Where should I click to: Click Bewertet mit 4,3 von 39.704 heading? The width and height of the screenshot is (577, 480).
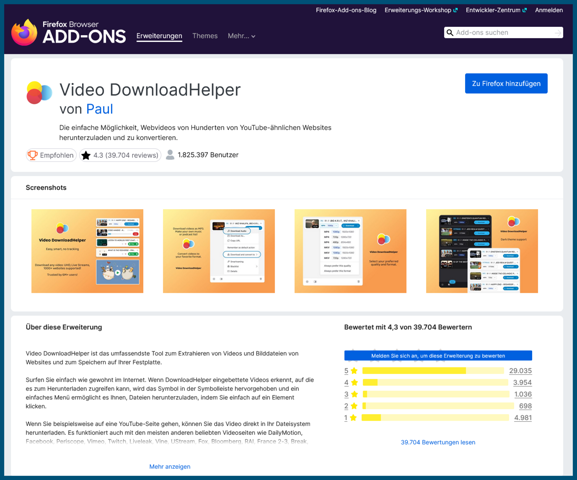[408, 327]
